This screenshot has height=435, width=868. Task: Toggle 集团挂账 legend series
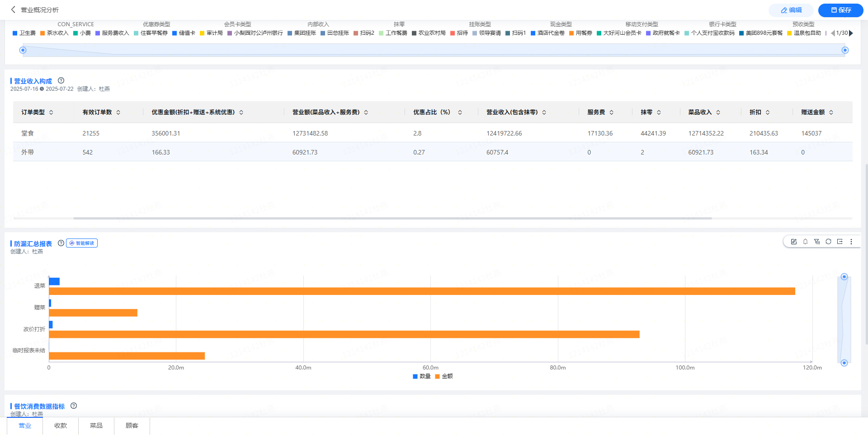(x=302, y=33)
